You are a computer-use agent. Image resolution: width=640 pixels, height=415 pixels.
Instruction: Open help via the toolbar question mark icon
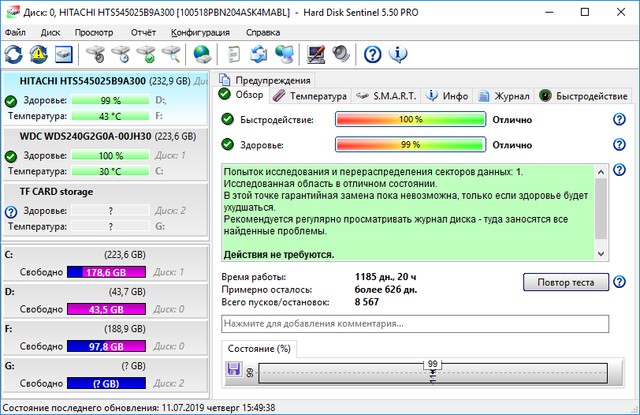[x=372, y=53]
